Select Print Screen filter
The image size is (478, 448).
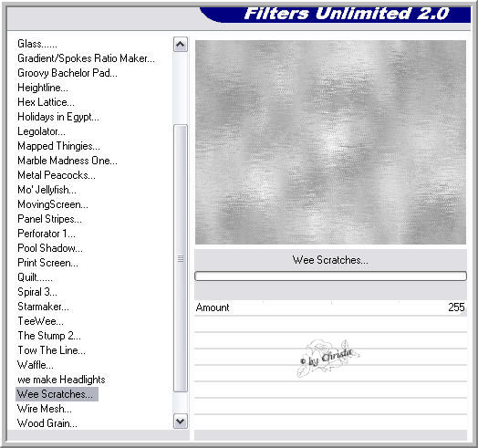(x=47, y=263)
